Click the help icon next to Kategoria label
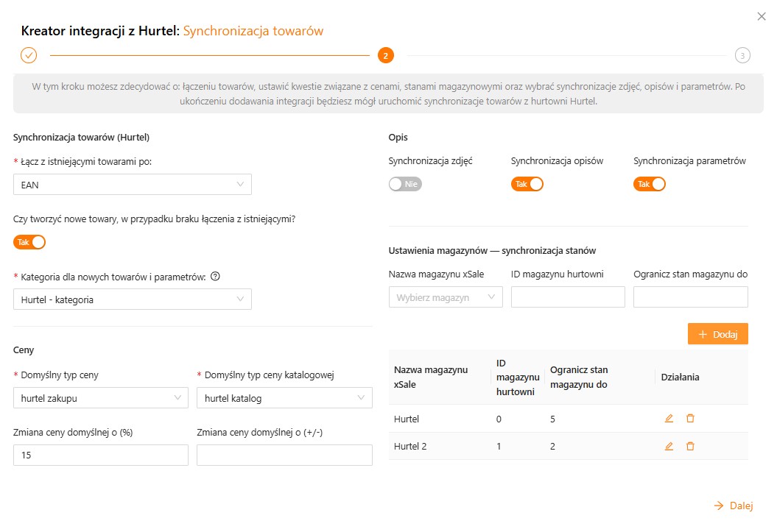777x532 pixels. (215, 277)
